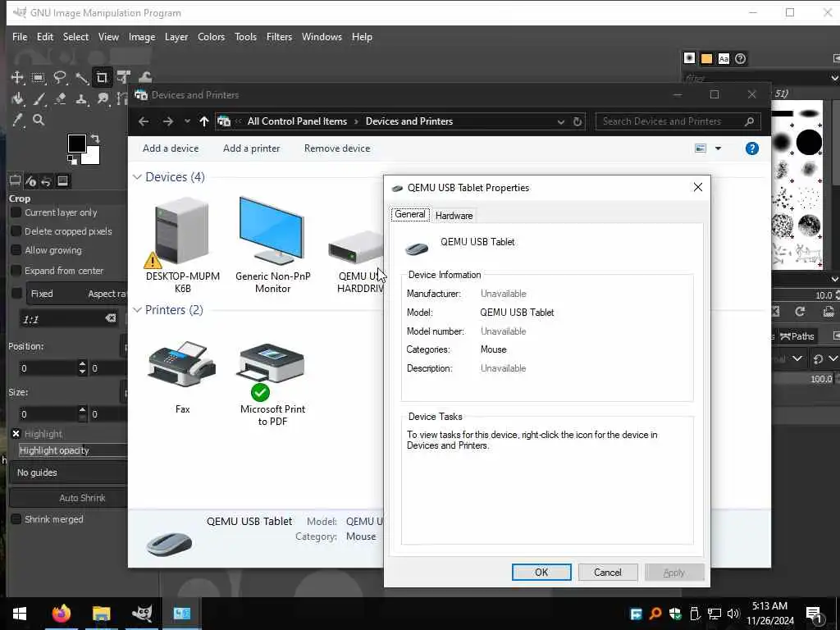Enable 'Delete cropped pixels' checkbox

16,231
